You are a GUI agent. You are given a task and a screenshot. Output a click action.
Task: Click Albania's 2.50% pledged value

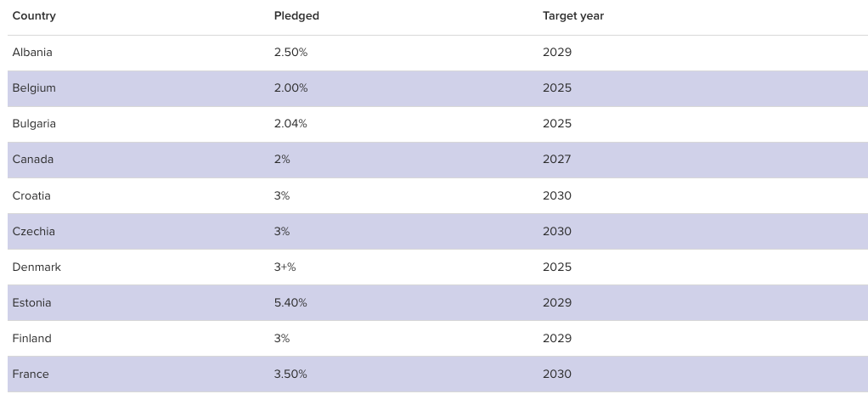click(290, 53)
